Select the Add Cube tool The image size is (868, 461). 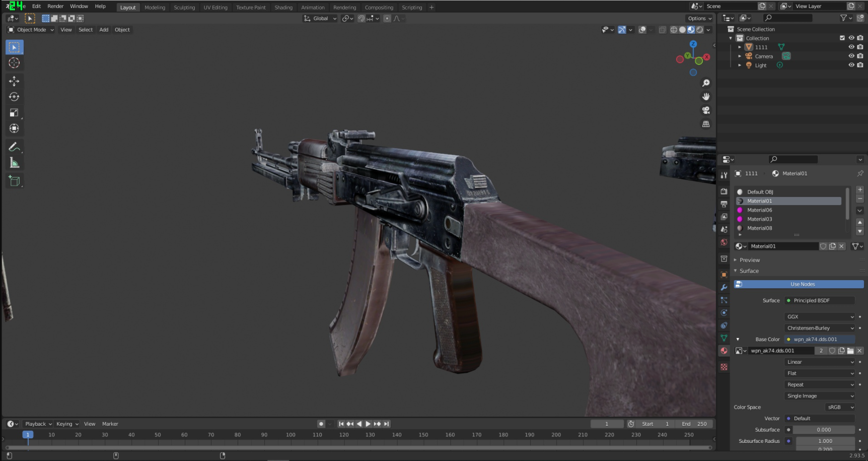(x=14, y=181)
